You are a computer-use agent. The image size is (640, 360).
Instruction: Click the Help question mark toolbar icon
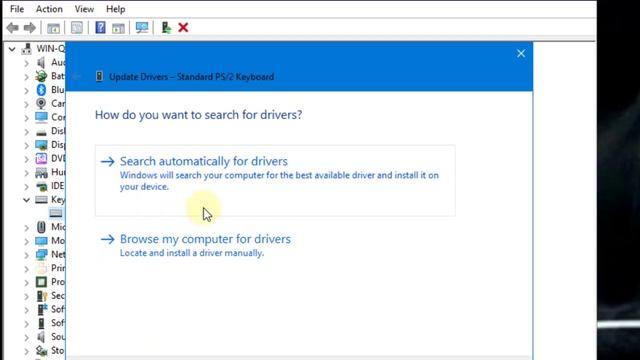(100, 28)
